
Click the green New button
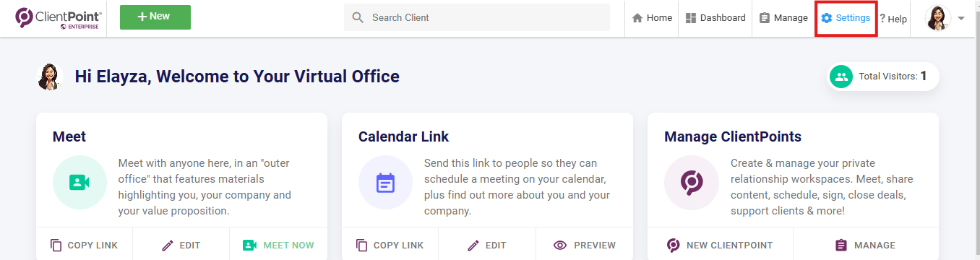pos(155,17)
